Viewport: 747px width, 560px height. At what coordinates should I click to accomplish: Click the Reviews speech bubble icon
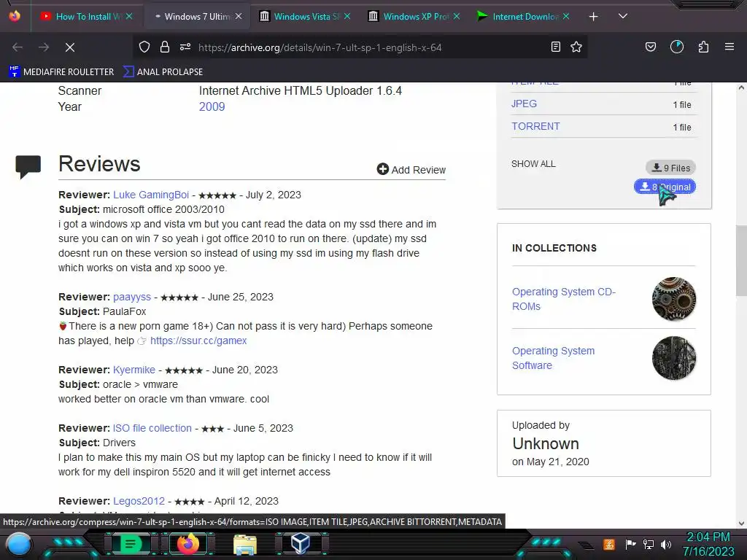(x=28, y=167)
